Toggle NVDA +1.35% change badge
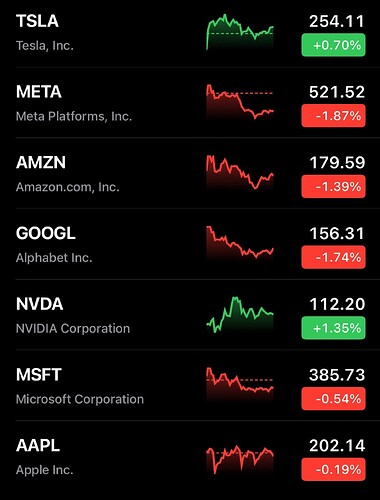 (x=333, y=328)
